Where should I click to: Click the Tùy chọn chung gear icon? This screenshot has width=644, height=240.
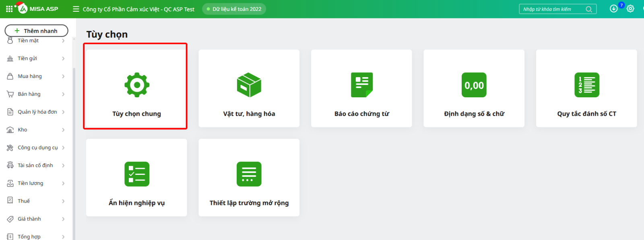[137, 85]
